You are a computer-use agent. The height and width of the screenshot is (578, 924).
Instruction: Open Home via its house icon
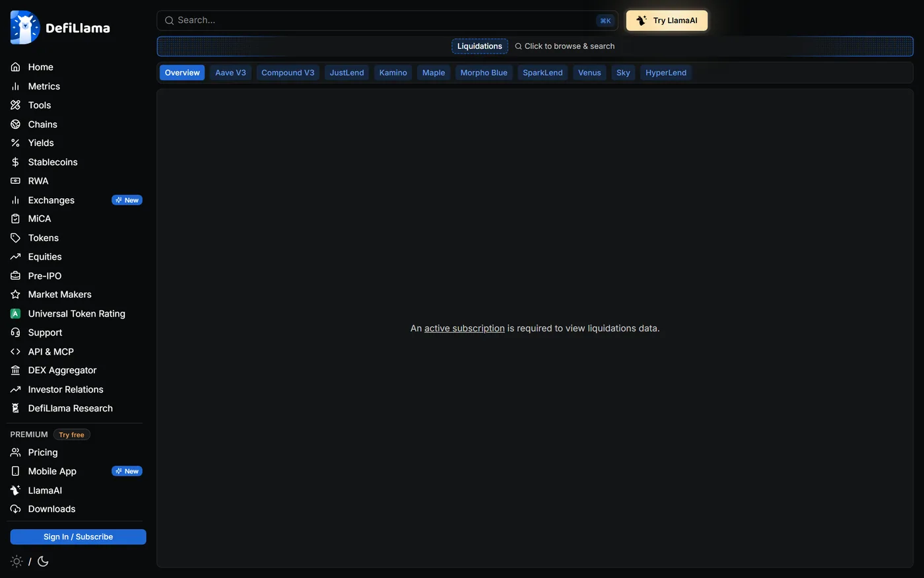[15, 67]
